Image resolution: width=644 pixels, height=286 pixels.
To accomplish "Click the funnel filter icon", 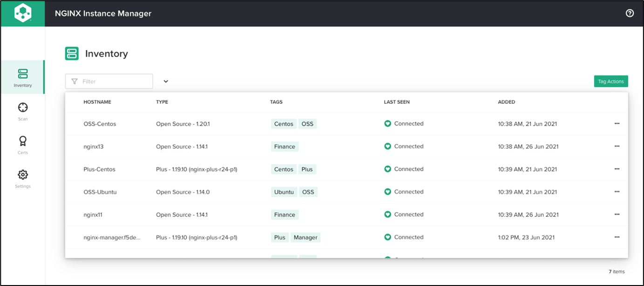I will (x=75, y=81).
